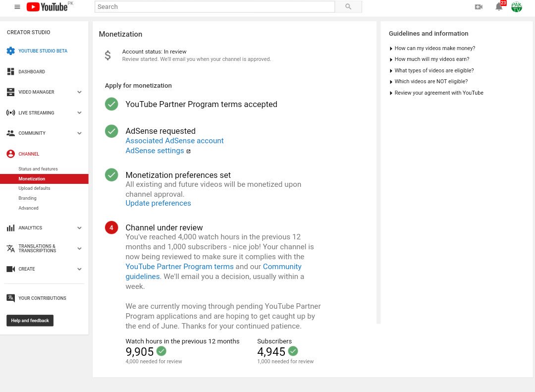This screenshot has height=392, width=535.
Task: Click the green check next to 9,905 watch hours
Action: click(x=161, y=351)
